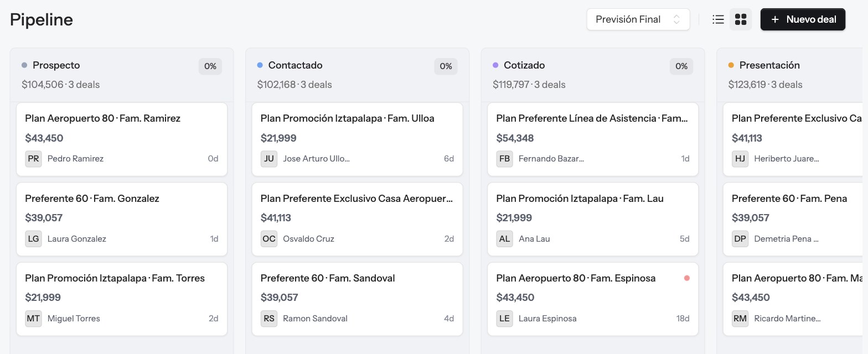This screenshot has width=868, height=354.
Task: Click LE avatar for Laura Espinosa
Action: (x=505, y=319)
